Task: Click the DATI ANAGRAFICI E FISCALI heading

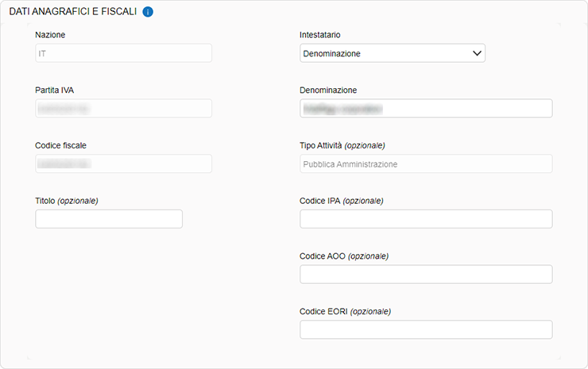Action: point(72,12)
